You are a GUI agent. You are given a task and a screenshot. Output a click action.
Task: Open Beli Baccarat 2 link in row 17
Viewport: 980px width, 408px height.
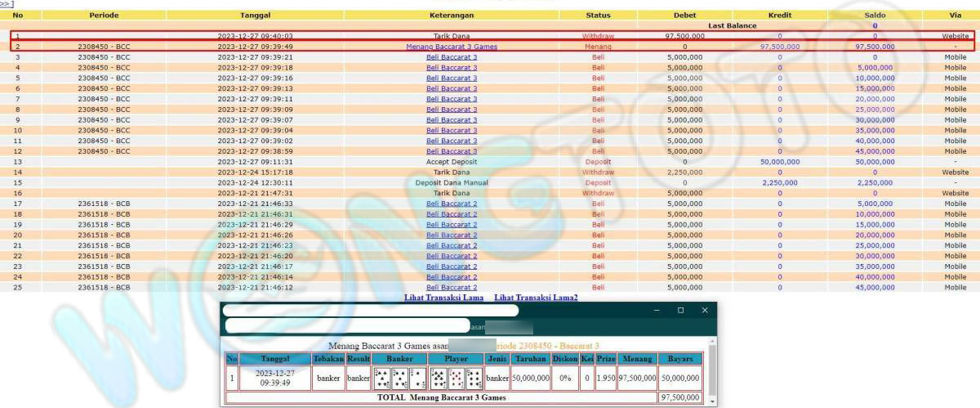click(x=452, y=204)
